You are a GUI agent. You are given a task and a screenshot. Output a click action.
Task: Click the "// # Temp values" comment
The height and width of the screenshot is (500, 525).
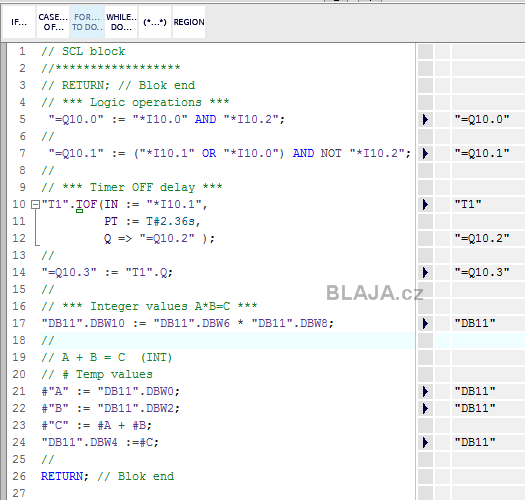(97, 374)
